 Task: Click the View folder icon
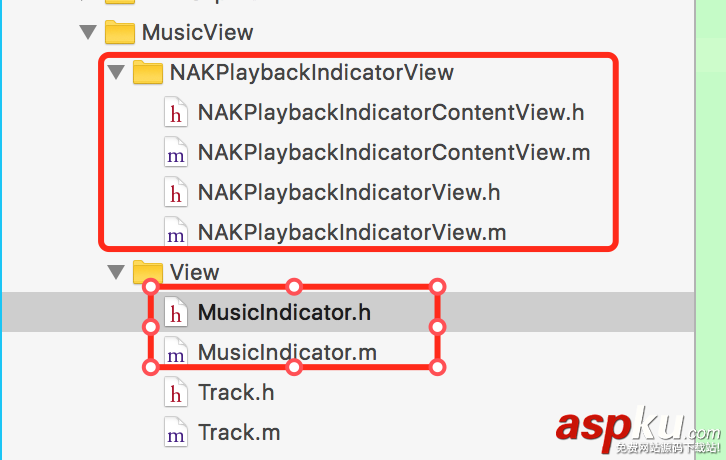pos(148,272)
